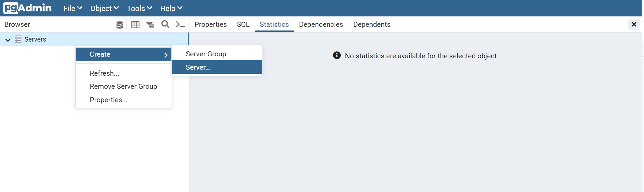The height and width of the screenshot is (192, 644).
Task: Close the panel with the X button
Action: (634, 24)
